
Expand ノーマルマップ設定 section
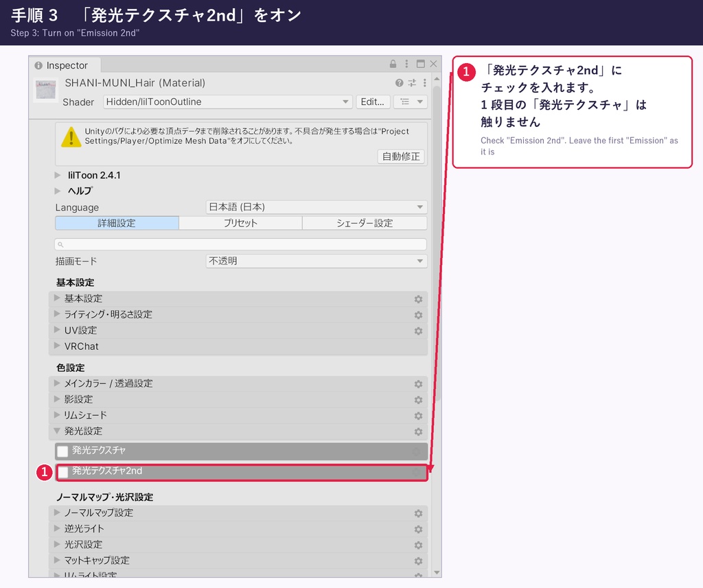click(238, 513)
